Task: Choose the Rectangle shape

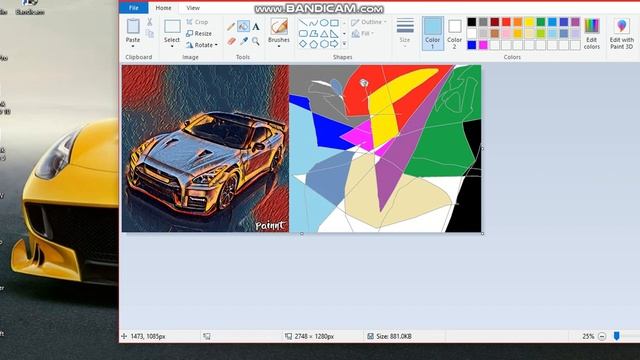Action: point(334,23)
